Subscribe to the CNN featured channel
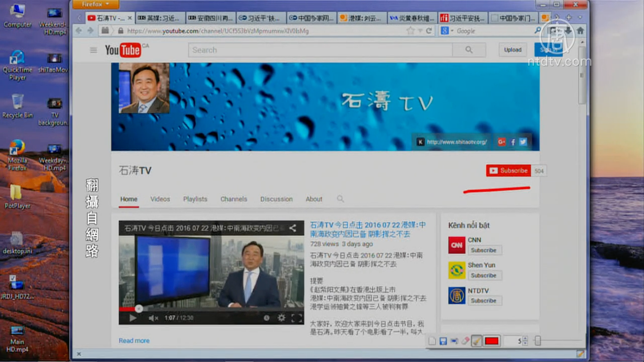The image size is (644, 362). click(484, 250)
